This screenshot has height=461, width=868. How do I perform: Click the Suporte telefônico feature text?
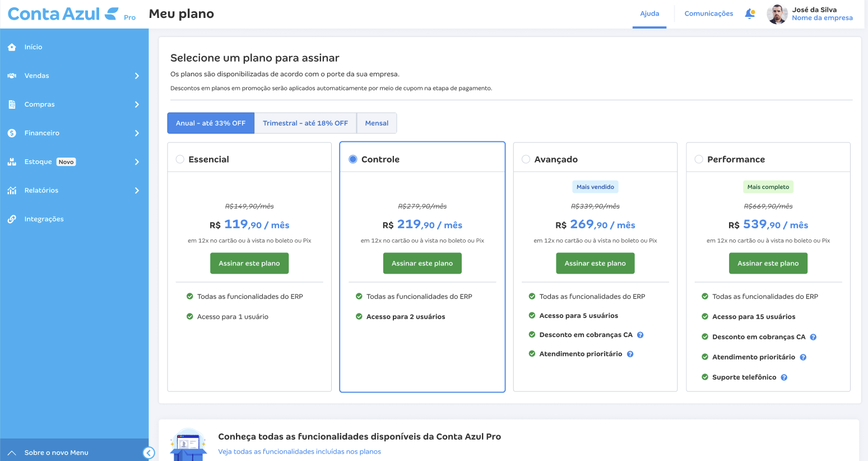tap(744, 377)
